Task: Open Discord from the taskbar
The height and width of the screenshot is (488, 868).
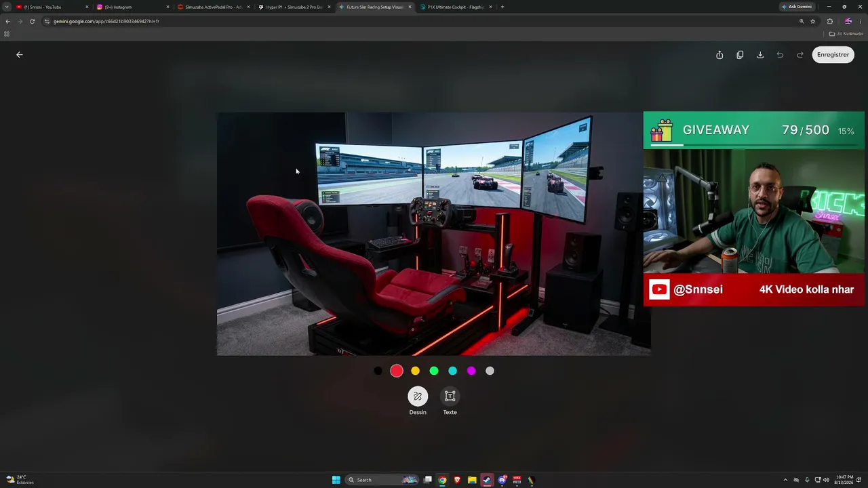Action: (502, 480)
